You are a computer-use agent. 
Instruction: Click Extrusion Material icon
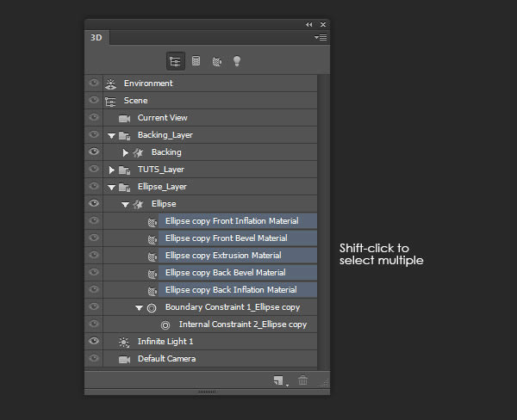[152, 256]
